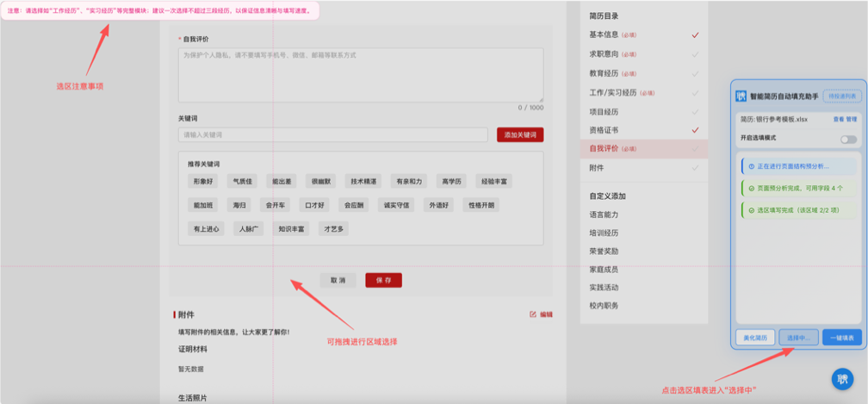Image resolution: width=868 pixels, height=404 pixels.
Task: Add custom section 语言能力
Action: [x=604, y=214]
